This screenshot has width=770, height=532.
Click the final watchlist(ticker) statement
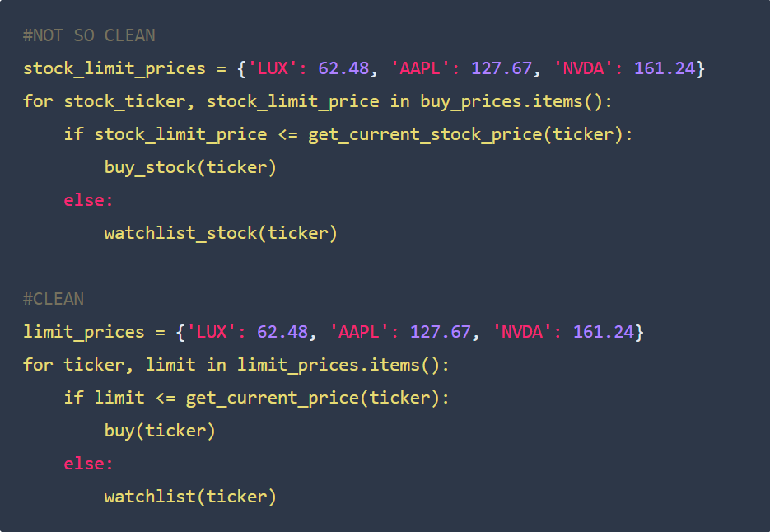tap(190, 497)
